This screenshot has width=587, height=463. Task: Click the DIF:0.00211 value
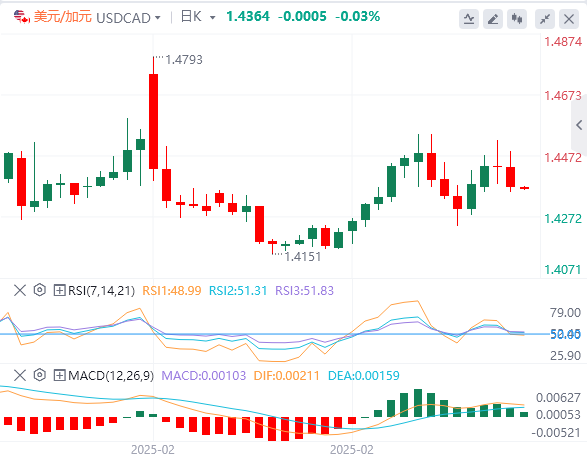[x=287, y=375]
